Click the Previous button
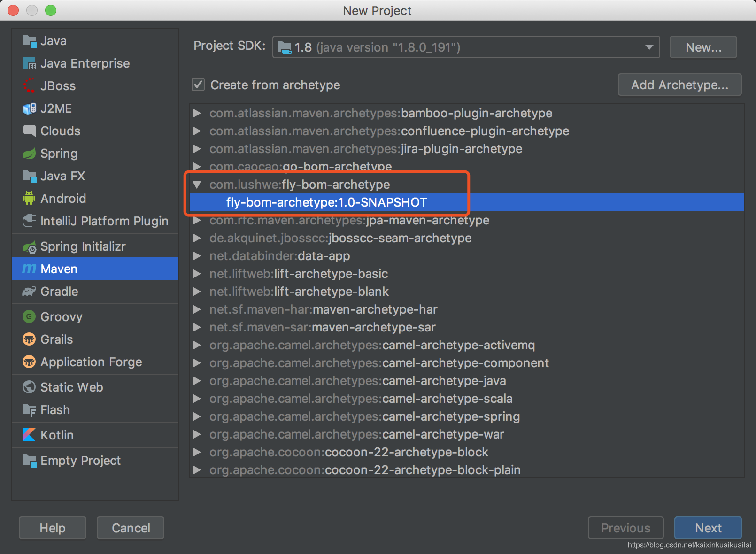 coord(625,528)
